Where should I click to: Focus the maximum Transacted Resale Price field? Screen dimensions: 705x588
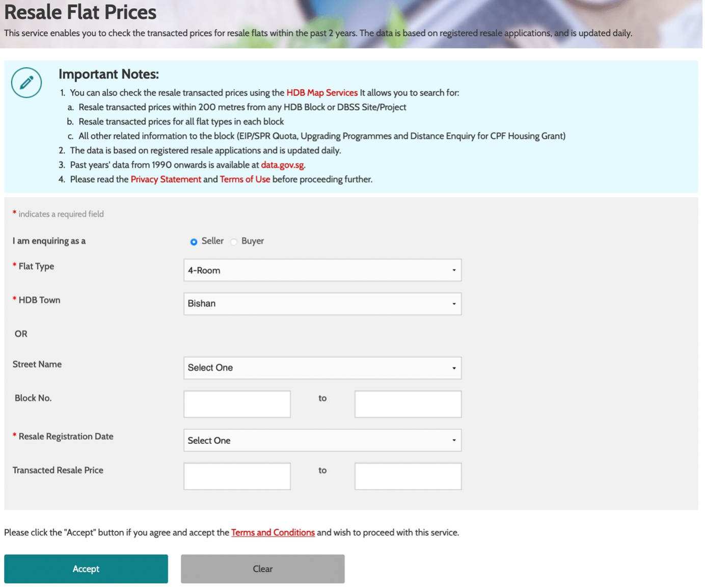click(x=408, y=477)
